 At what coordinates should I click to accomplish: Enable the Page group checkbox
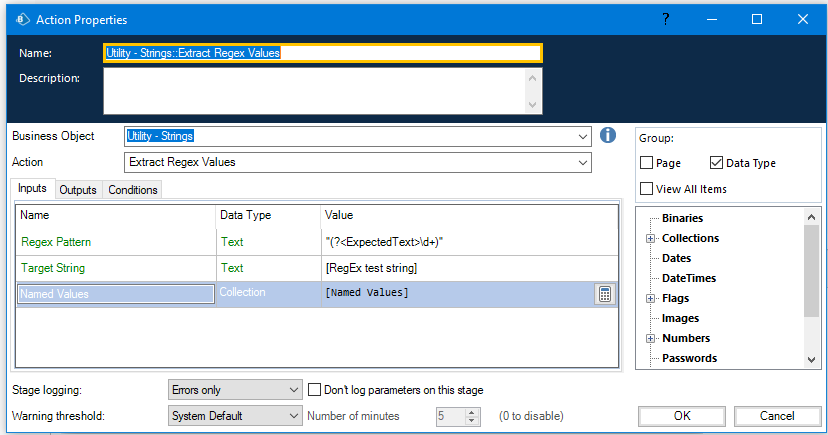647,163
